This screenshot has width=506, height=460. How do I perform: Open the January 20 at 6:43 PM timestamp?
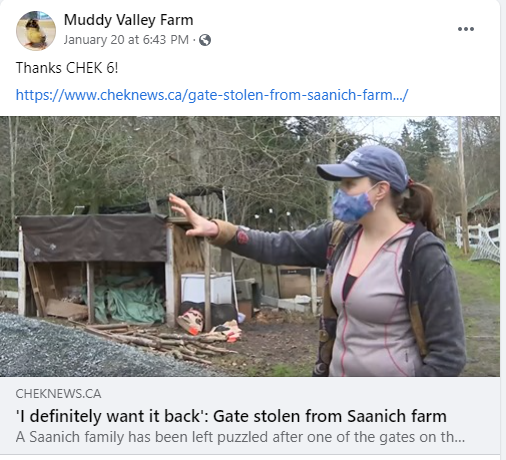coord(126,40)
